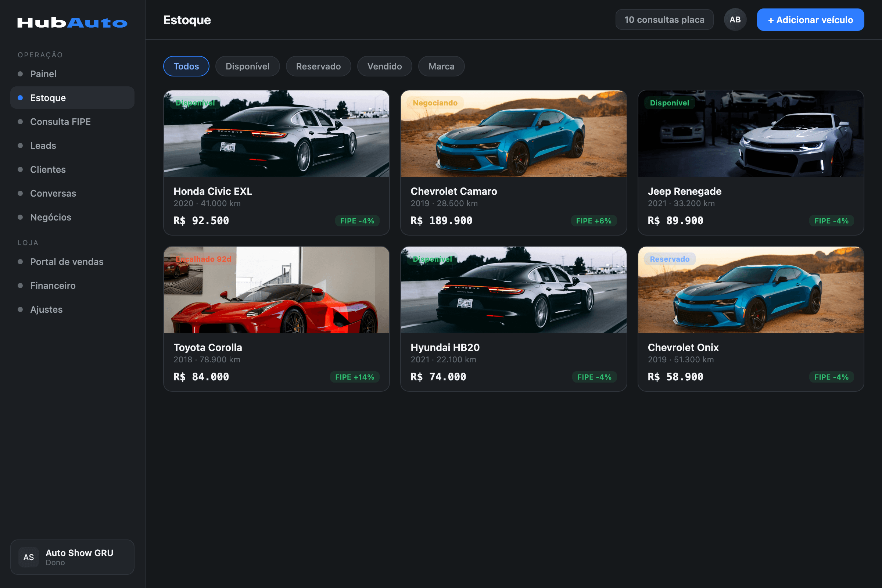Click the R$ 74.000 price
The width and height of the screenshot is (882, 588).
438,377
